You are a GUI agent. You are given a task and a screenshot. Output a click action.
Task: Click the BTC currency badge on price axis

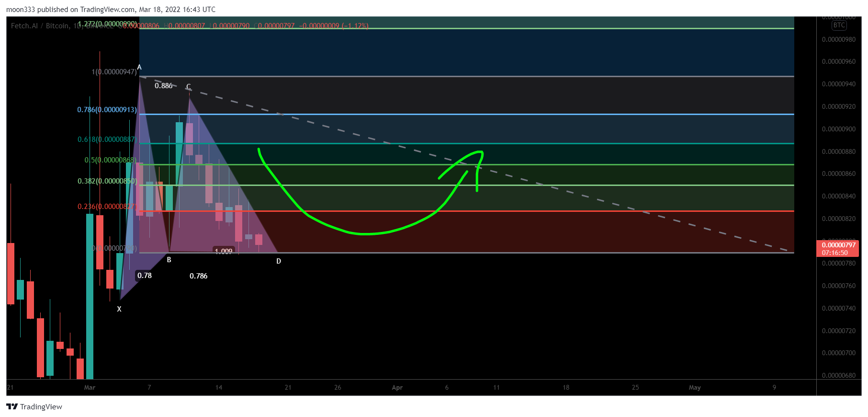click(x=839, y=25)
